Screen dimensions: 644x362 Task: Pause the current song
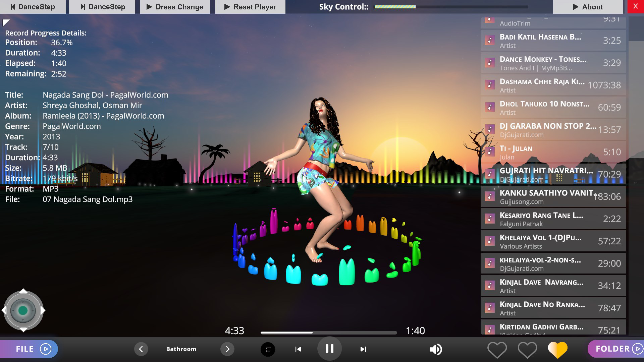click(x=329, y=349)
